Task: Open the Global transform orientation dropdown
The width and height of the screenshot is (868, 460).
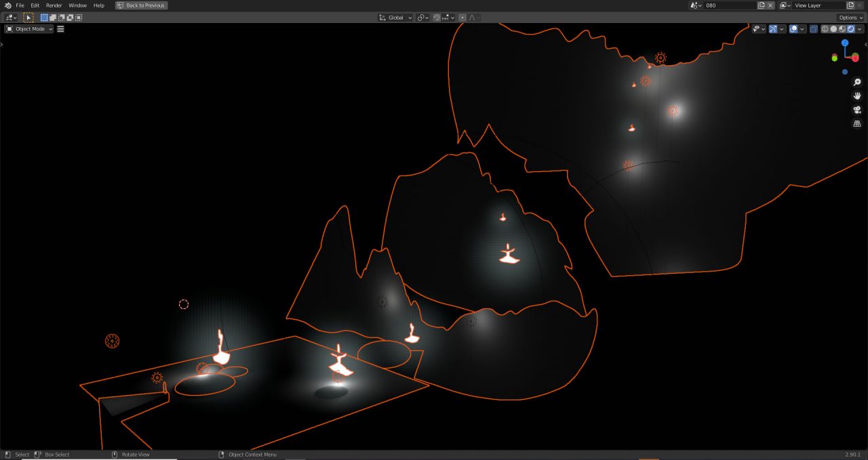Action: click(x=395, y=17)
